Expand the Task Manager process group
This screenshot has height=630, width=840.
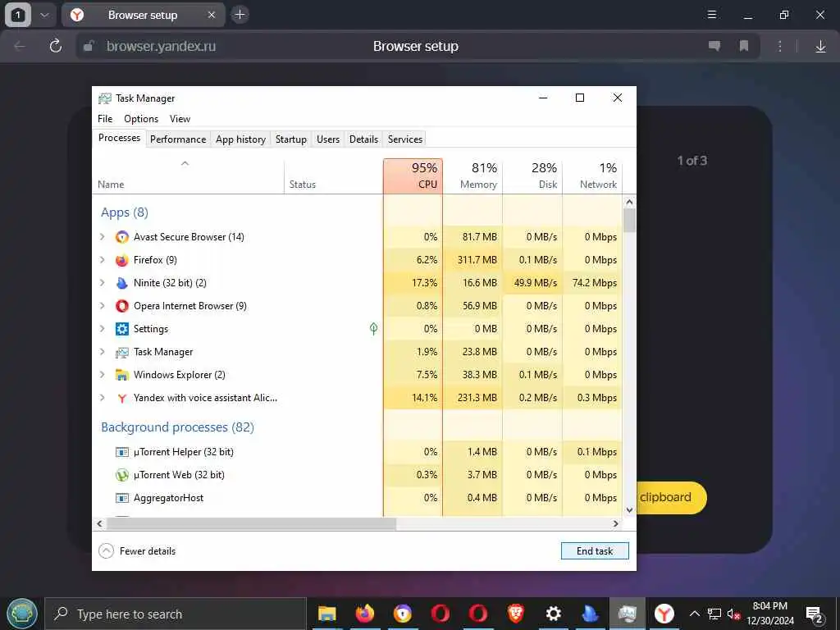click(x=103, y=352)
